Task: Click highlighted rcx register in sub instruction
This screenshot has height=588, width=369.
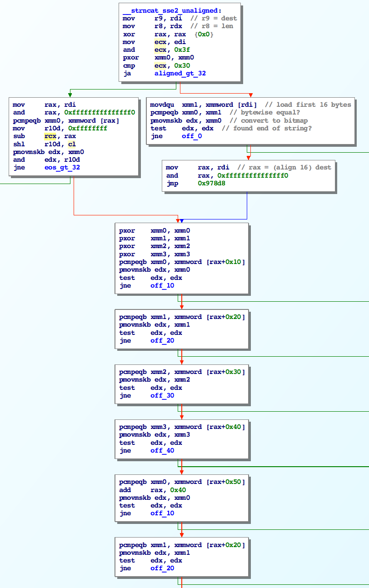Action: (x=50, y=136)
